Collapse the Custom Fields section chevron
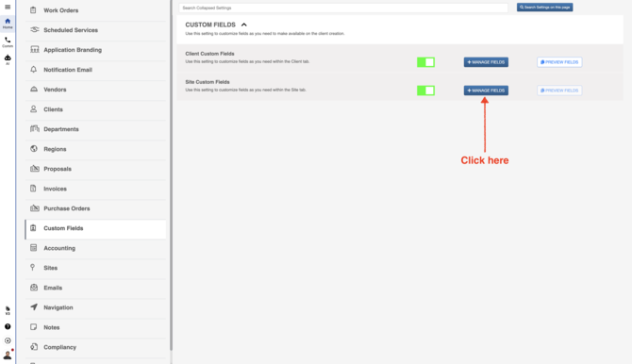The height and width of the screenshot is (364, 632). [244, 25]
